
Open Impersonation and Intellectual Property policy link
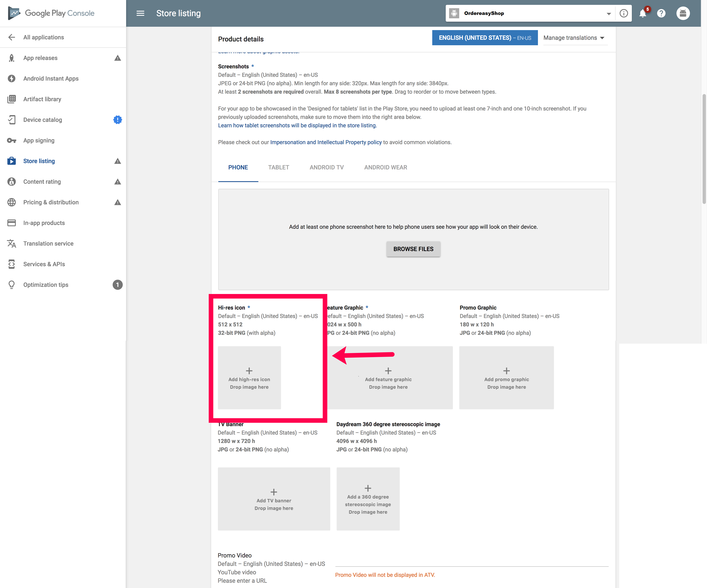(x=325, y=142)
